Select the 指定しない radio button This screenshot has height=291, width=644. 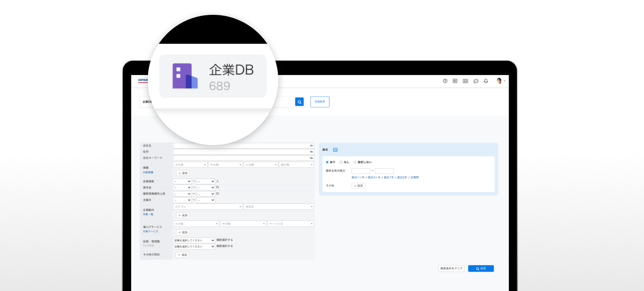click(x=355, y=162)
